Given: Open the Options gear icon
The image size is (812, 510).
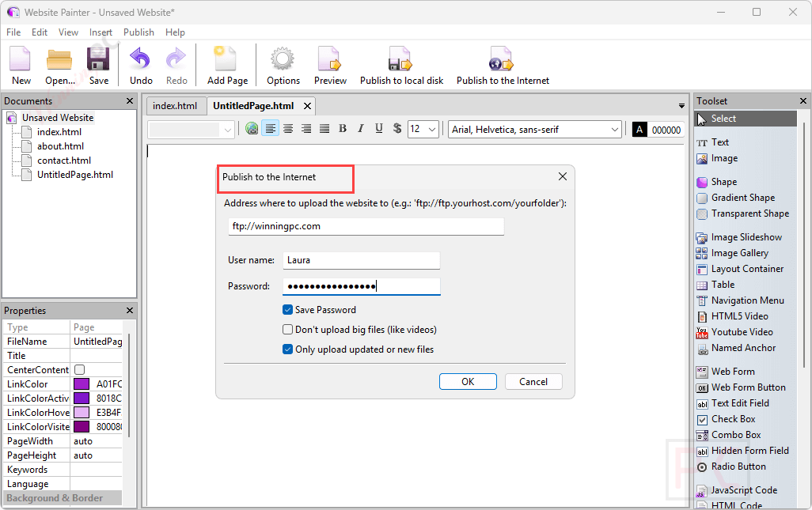Looking at the screenshot, I should (283, 65).
